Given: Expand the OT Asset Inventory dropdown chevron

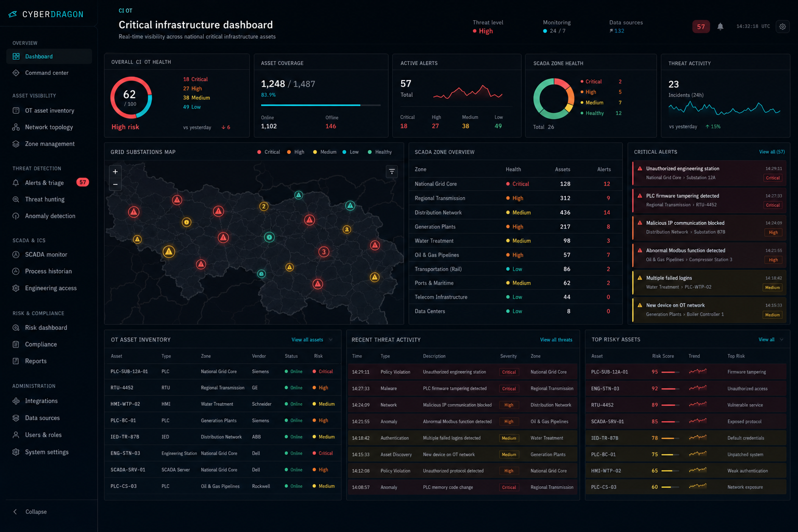Looking at the screenshot, I should point(331,340).
